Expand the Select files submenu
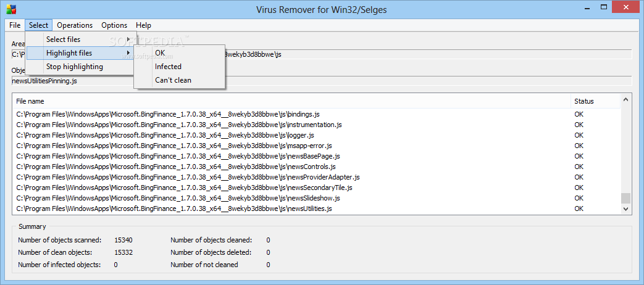The height and width of the screenshot is (285, 644). coord(80,39)
